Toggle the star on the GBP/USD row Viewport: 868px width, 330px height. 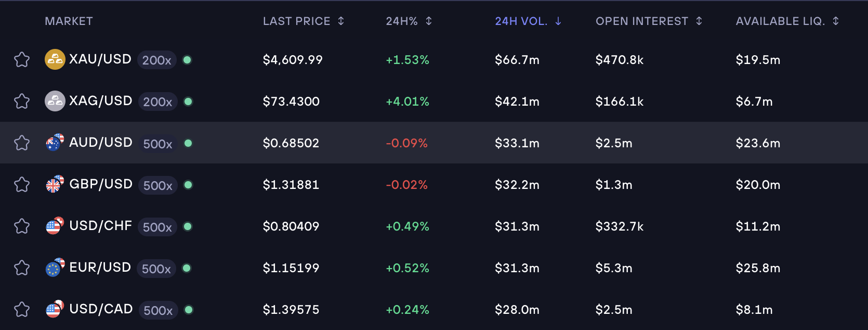22,184
